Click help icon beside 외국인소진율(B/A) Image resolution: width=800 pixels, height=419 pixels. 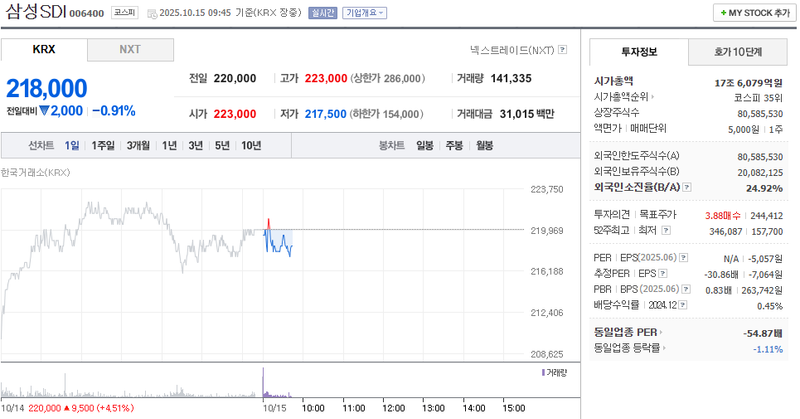(x=685, y=187)
